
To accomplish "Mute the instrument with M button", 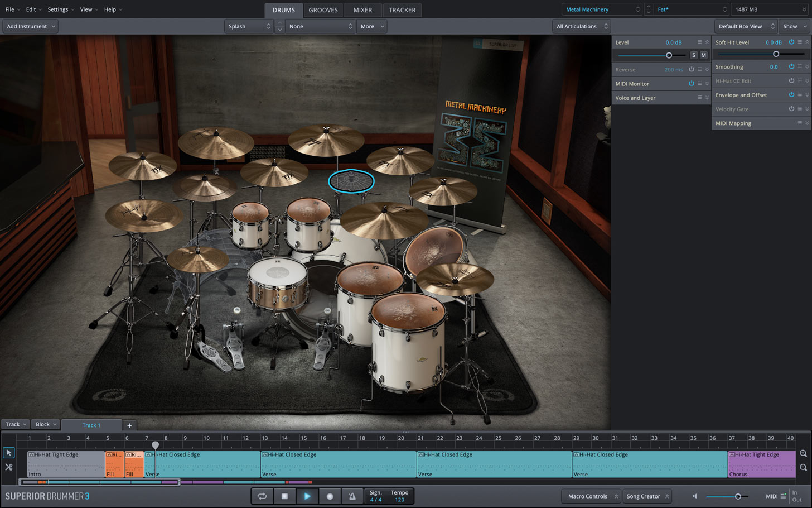I will 704,55.
